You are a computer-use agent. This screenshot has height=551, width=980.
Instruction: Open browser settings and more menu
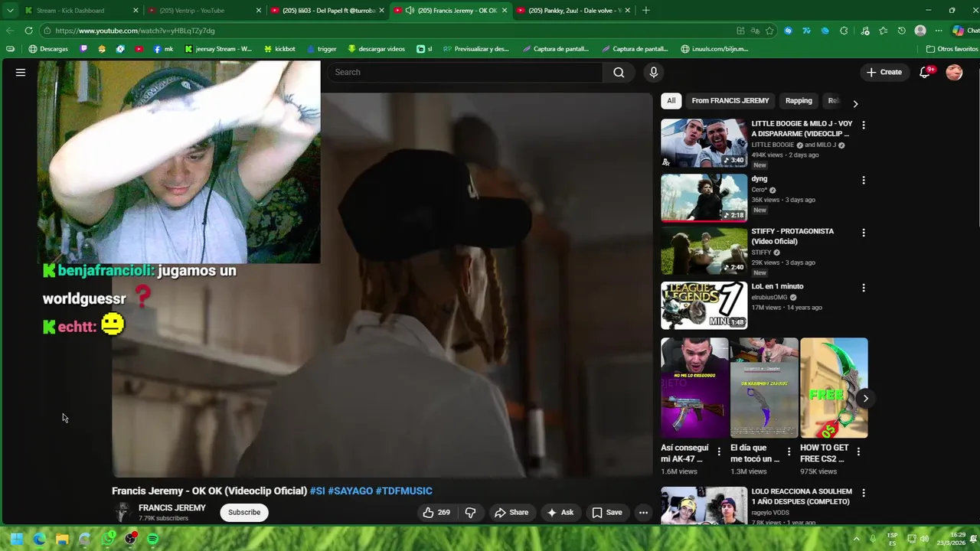(x=939, y=31)
